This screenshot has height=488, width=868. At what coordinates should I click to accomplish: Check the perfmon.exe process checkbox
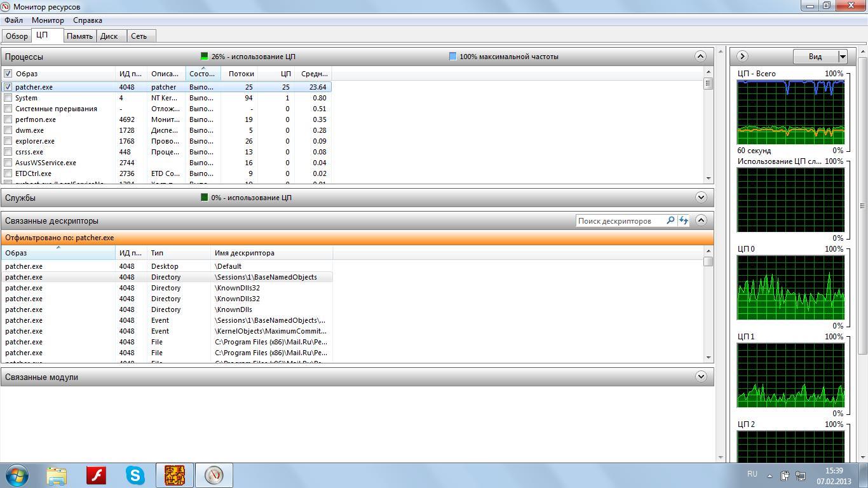[8, 119]
